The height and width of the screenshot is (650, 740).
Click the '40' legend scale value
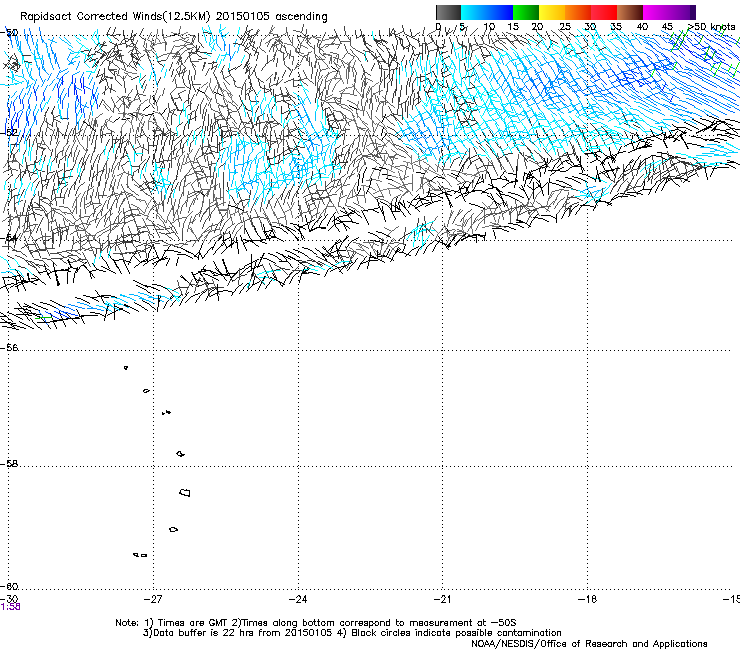(642, 27)
